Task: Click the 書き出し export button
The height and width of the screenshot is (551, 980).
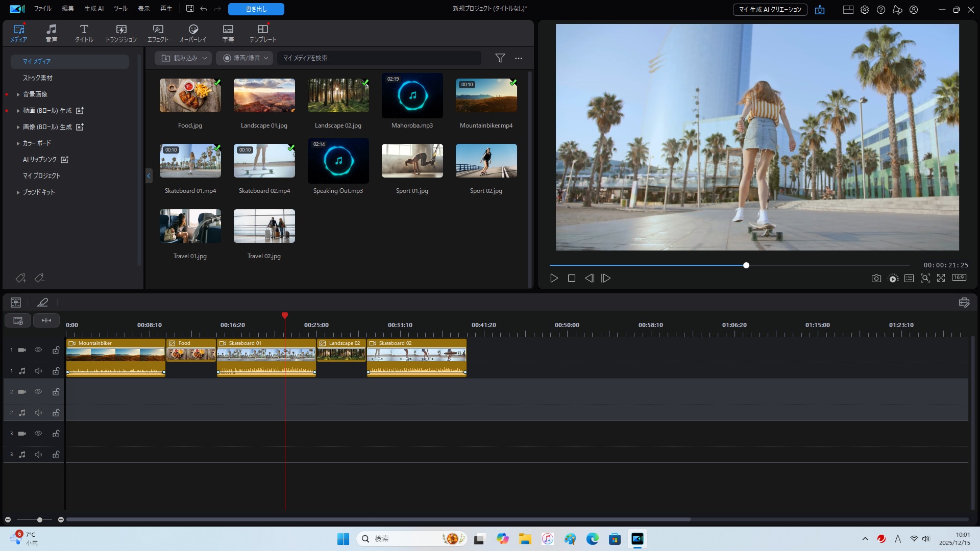Action: click(256, 9)
